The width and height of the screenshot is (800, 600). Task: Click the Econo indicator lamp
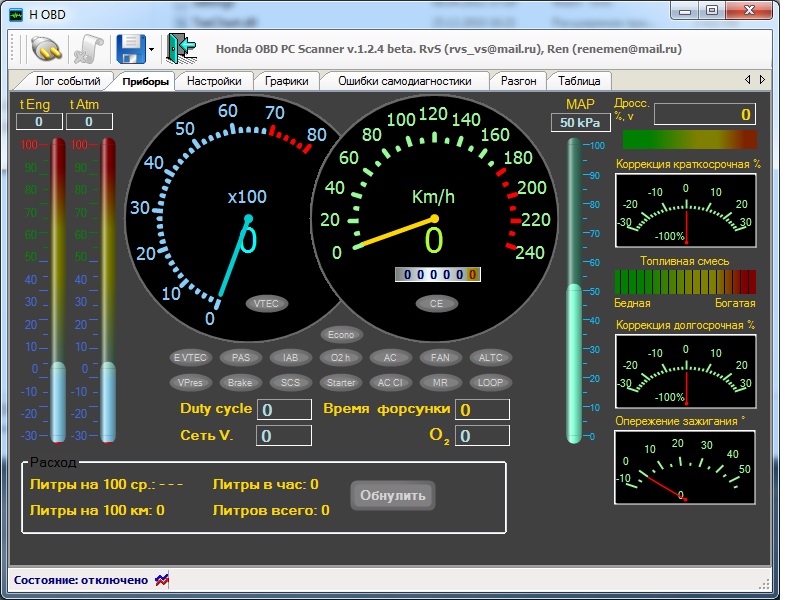341,335
